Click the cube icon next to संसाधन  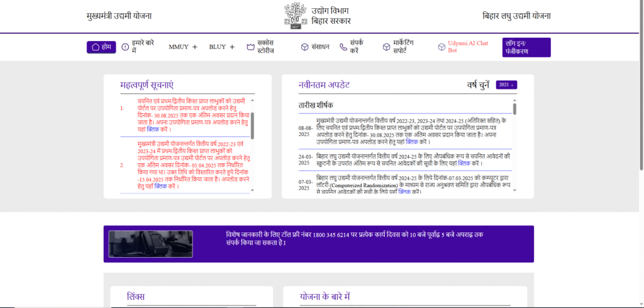point(304,47)
